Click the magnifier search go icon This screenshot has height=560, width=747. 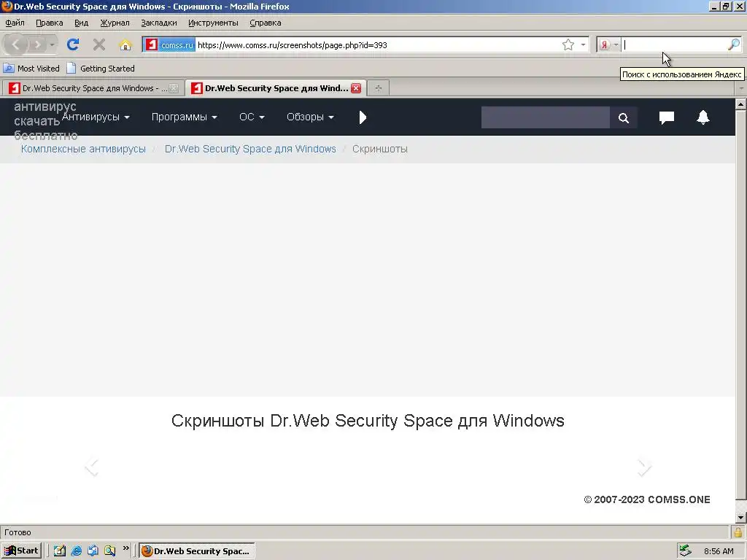[734, 44]
